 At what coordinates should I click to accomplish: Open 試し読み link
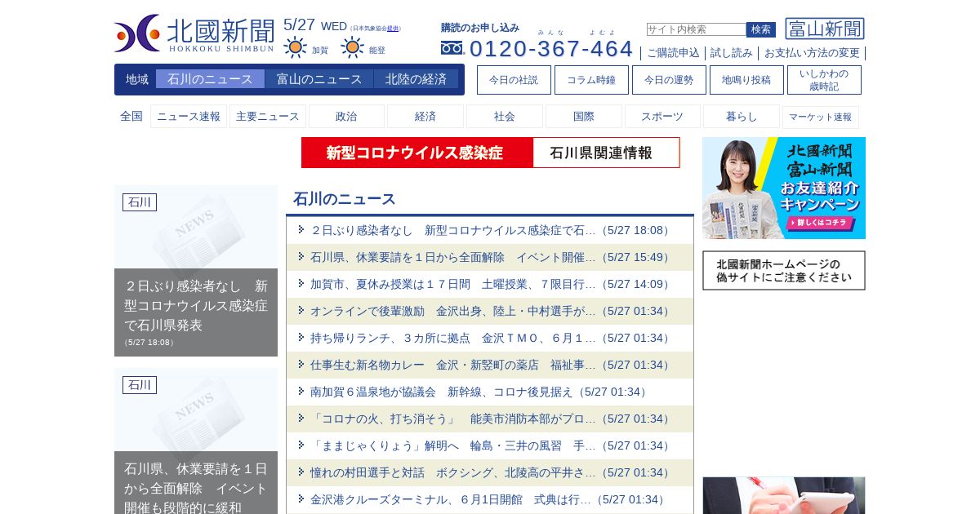click(x=732, y=53)
